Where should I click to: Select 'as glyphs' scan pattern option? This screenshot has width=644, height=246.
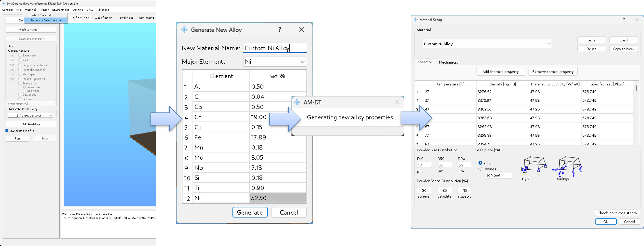point(25,91)
